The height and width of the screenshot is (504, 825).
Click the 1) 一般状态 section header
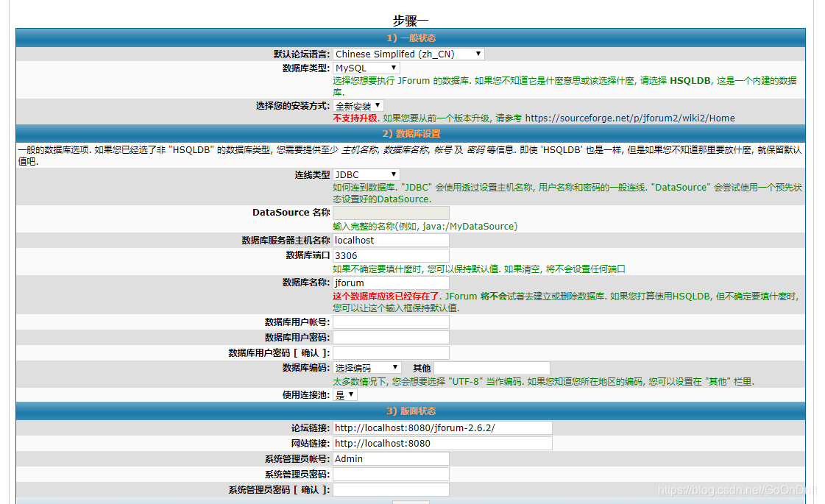(x=411, y=38)
